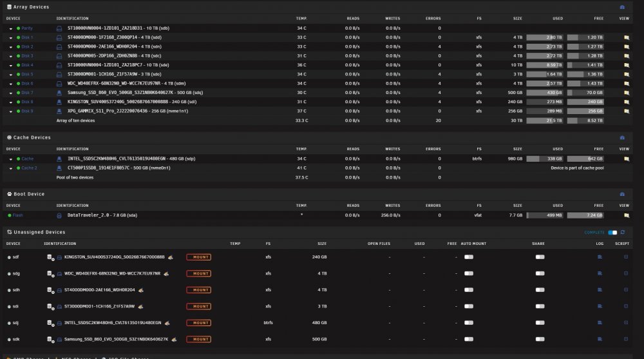The height and width of the screenshot is (359, 644).
Task: Click Disk 4 used space bar 8.59 TB
Action: point(545,65)
